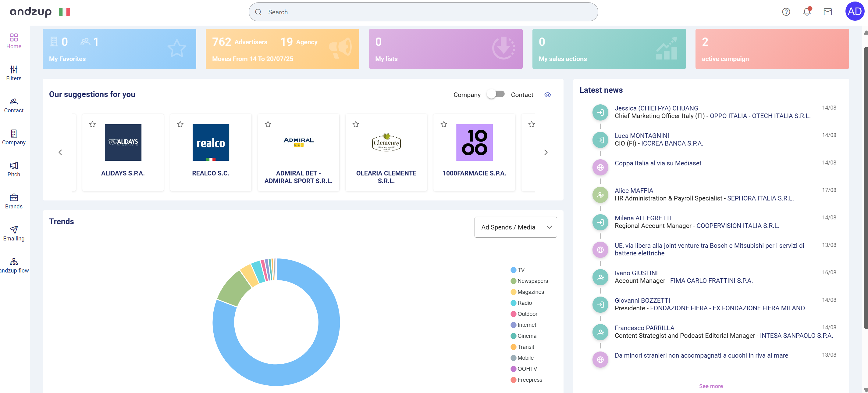Viewport: 868px width, 393px height.
Task: Select Home in the left navigation
Action: 14,41
